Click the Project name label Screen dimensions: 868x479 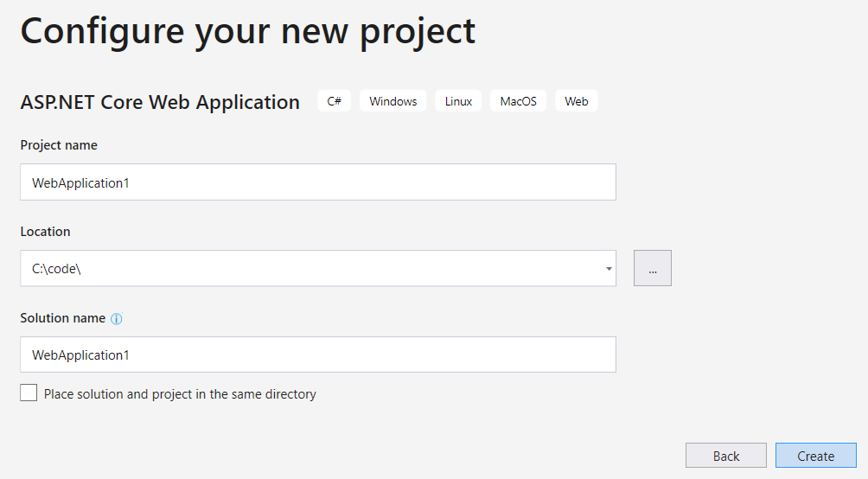pos(59,145)
